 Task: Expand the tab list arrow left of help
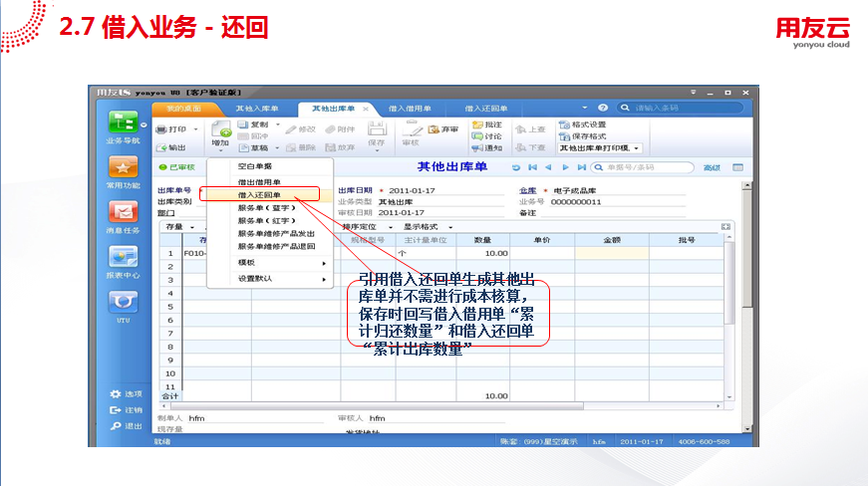pyautogui.click(x=585, y=108)
